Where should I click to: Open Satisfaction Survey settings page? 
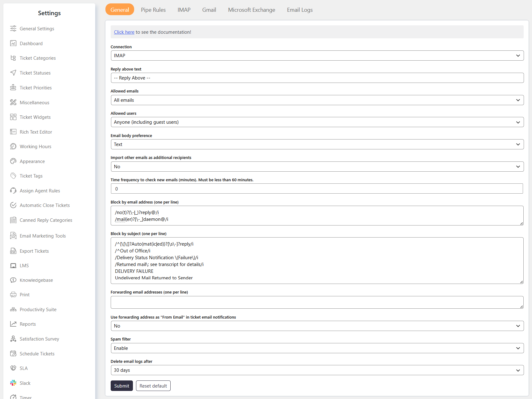[39, 339]
